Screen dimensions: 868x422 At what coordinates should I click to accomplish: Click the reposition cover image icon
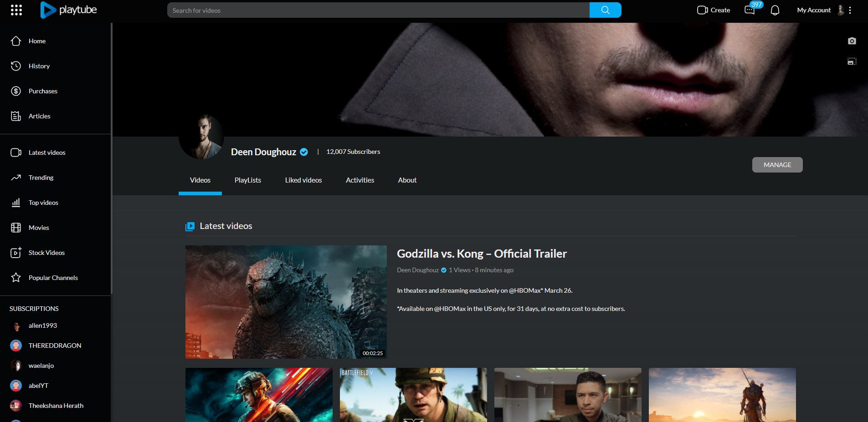point(852,61)
